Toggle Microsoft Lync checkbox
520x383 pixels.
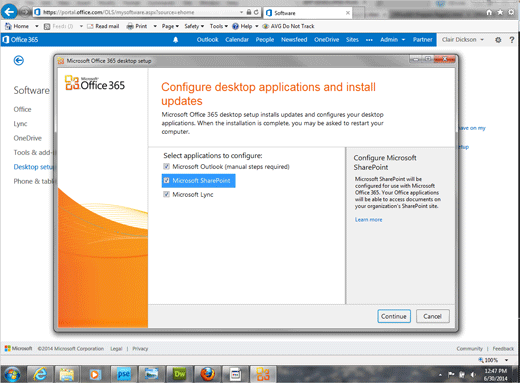tap(166, 194)
